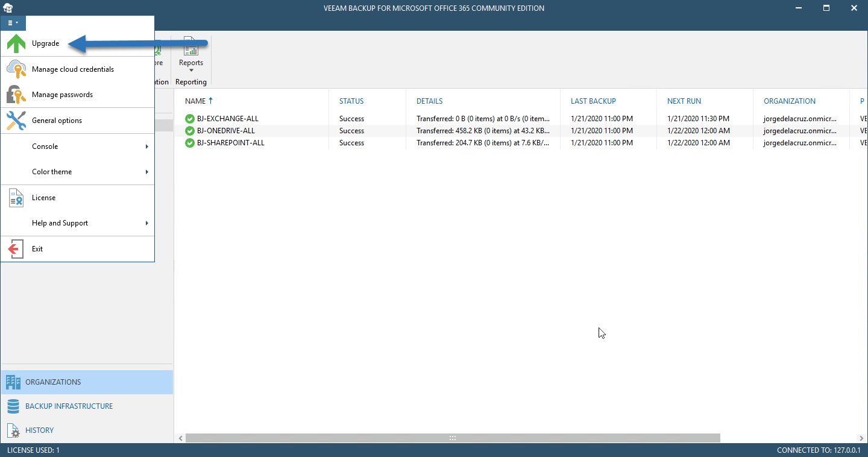Click the 'Transferred: 204.7 KB' details cell

click(x=483, y=143)
